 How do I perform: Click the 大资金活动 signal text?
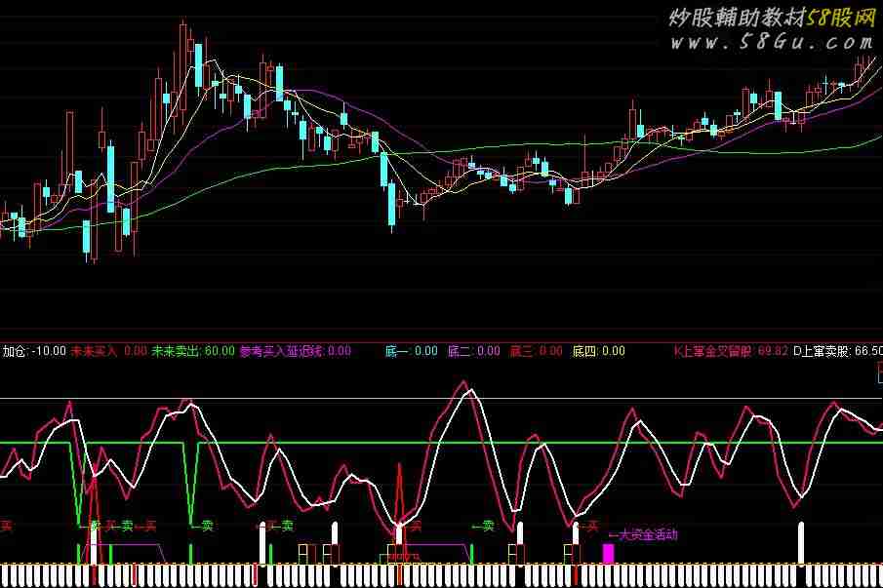click(x=642, y=534)
